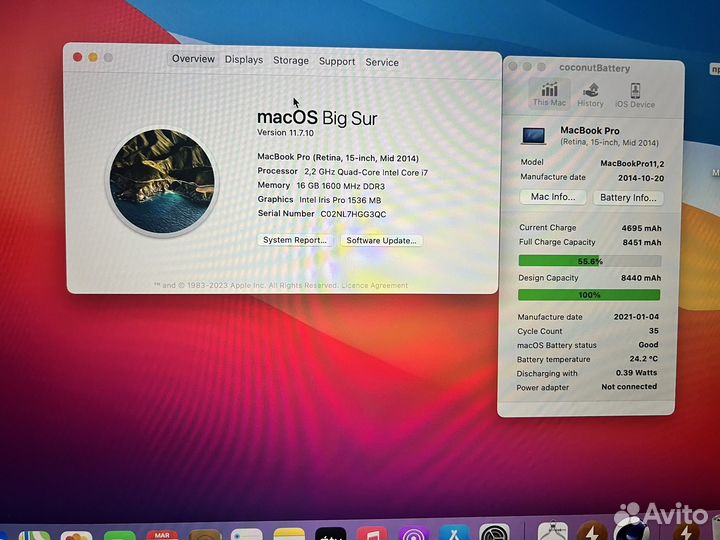Viewport: 720px width, 540px height.
Task: Click the 100% design capacity bar
Action: tap(589, 295)
